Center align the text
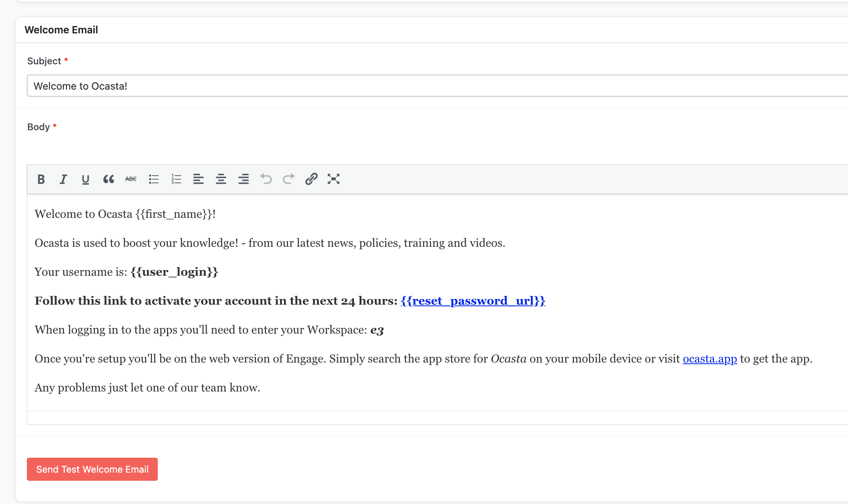The height and width of the screenshot is (504, 848). click(x=221, y=179)
